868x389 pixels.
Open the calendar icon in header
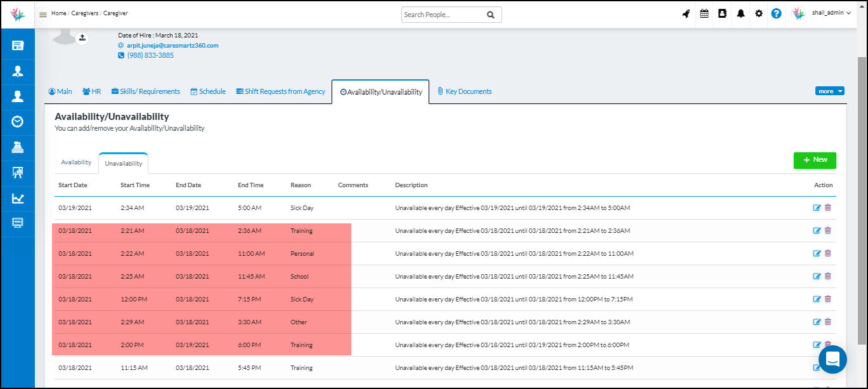[x=704, y=14]
